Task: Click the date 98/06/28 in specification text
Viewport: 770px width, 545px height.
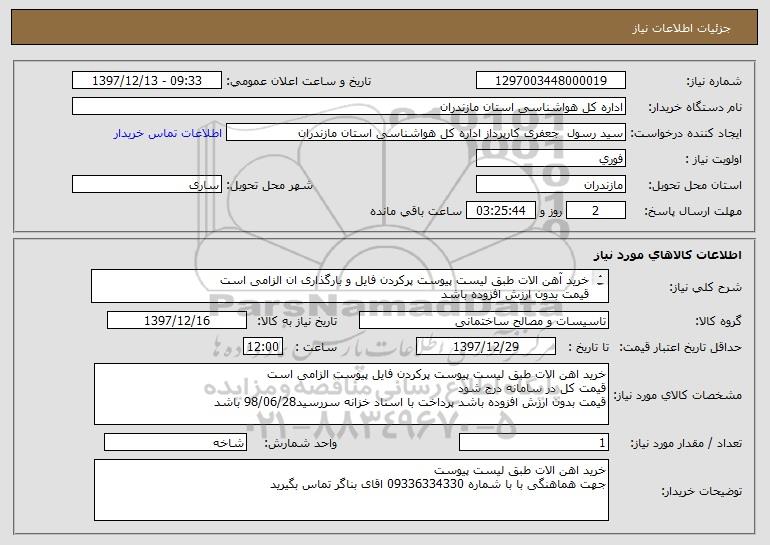Action: click(270, 402)
